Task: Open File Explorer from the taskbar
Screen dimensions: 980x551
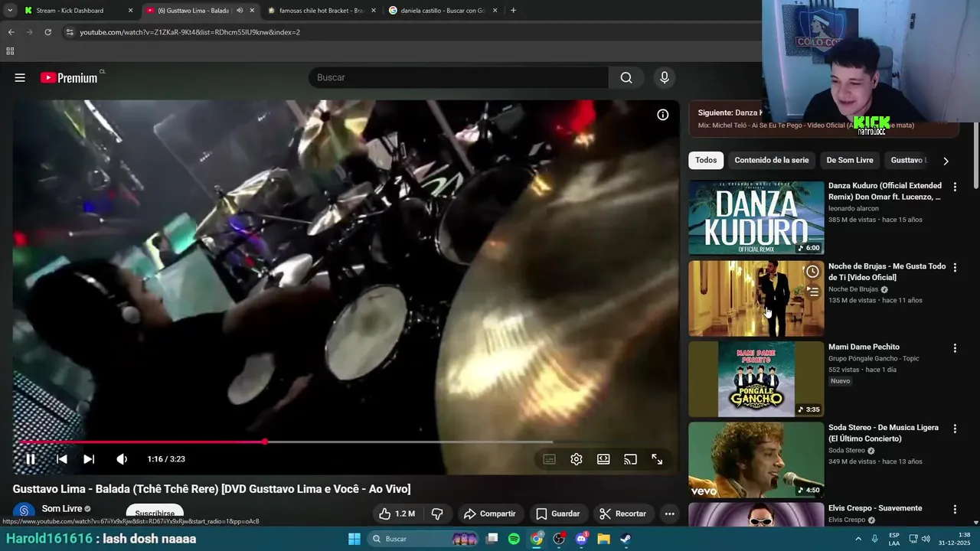Action: pos(603,539)
